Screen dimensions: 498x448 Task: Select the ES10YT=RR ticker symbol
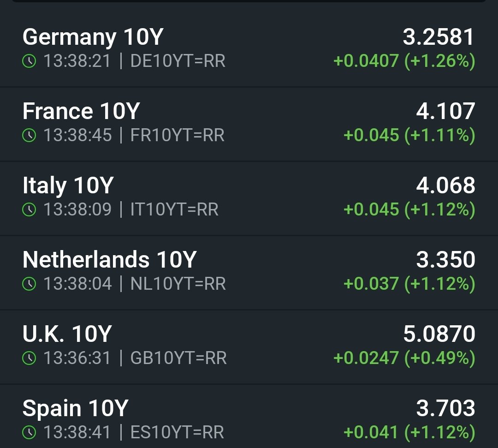pyautogui.click(x=177, y=432)
